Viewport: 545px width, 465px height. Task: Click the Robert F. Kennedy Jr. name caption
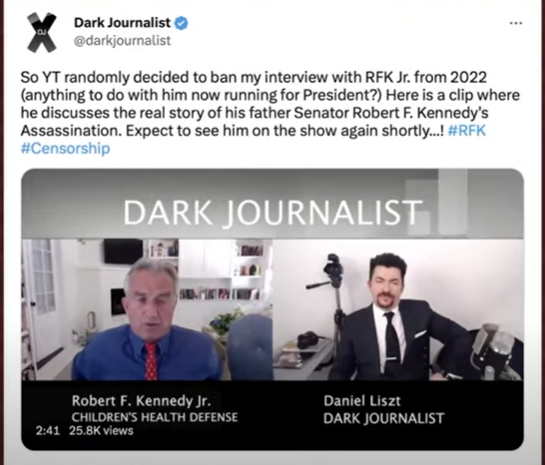[141, 401]
